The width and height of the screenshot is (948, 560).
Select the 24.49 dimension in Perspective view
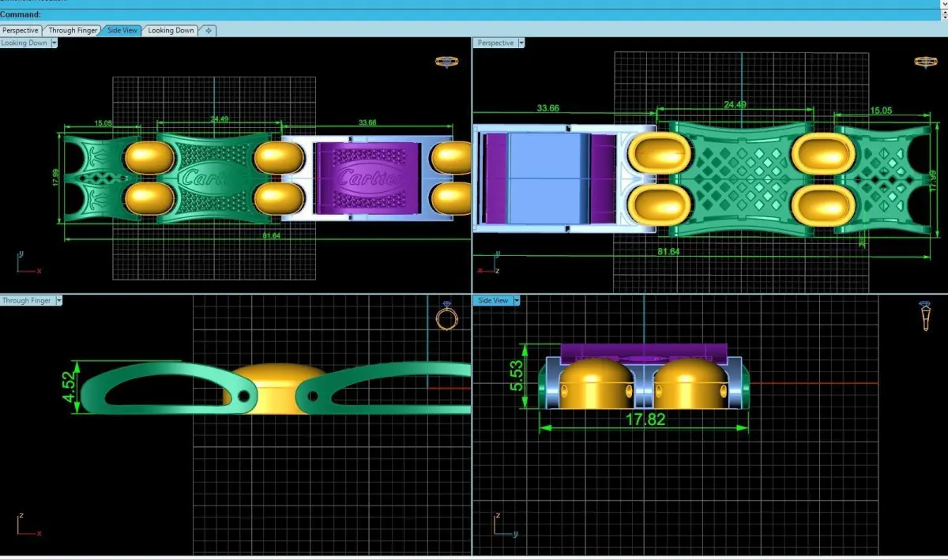pos(735,104)
